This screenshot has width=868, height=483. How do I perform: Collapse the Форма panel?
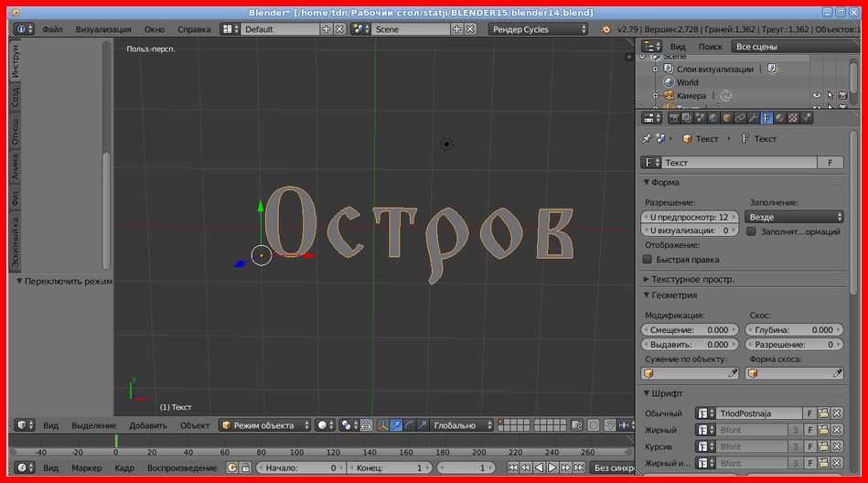coord(646,182)
